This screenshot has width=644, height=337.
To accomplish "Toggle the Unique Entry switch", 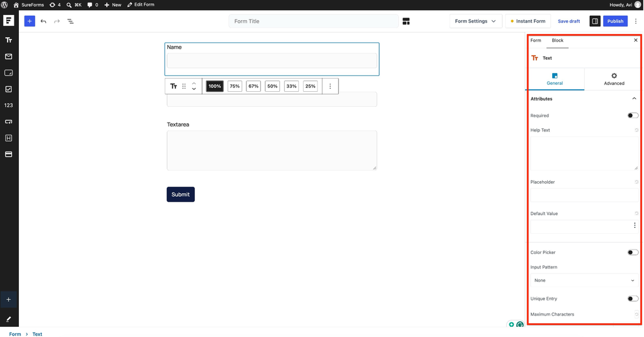I will (x=633, y=299).
